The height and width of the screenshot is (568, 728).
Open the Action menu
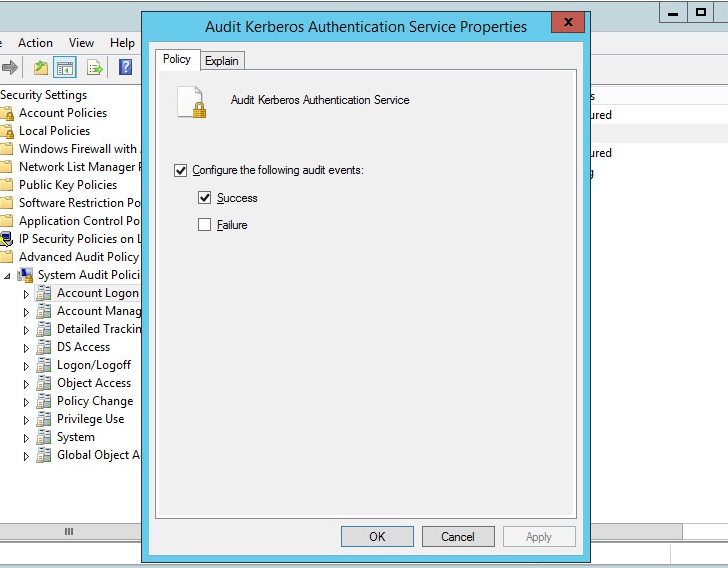tap(35, 43)
